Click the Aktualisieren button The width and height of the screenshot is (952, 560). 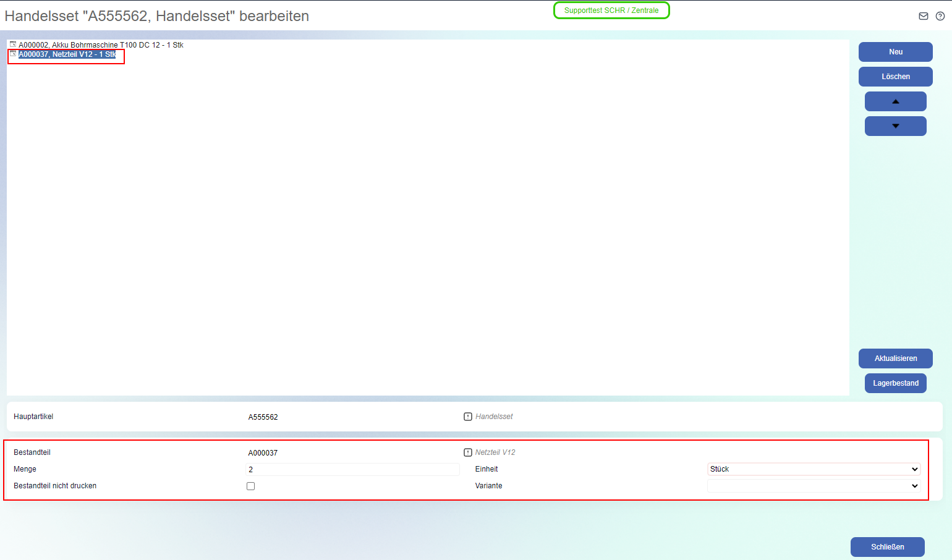[896, 358]
